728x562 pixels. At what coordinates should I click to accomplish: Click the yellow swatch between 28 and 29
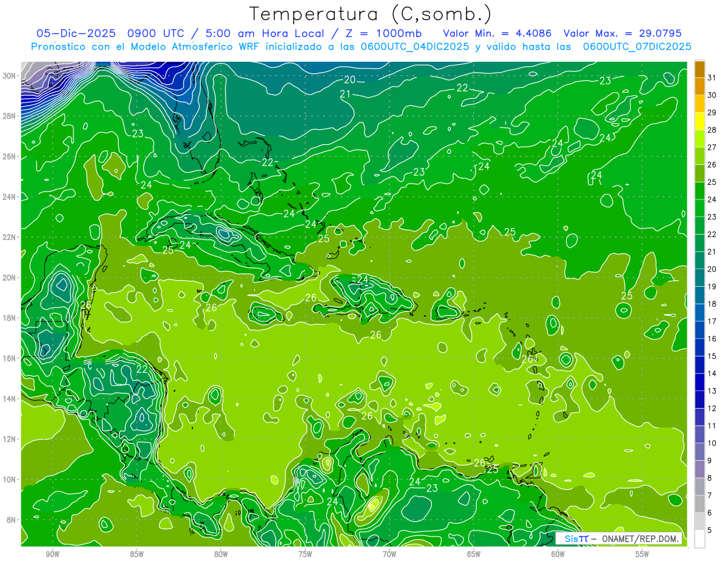(699, 121)
